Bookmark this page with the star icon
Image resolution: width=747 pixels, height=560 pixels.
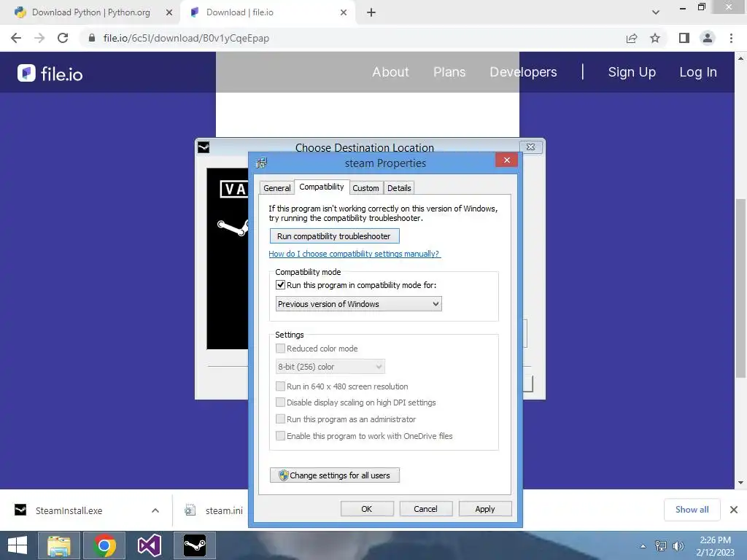tap(655, 38)
